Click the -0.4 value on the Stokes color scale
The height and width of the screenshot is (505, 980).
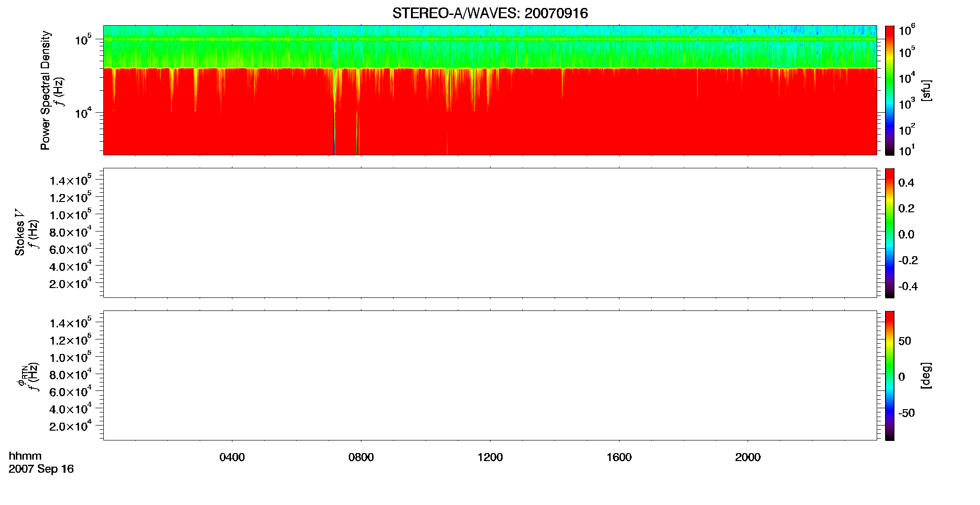908,287
